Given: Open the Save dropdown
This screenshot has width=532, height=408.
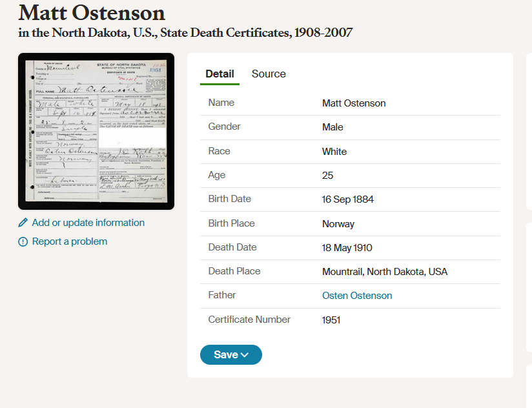Looking at the screenshot, I should click(x=230, y=354).
